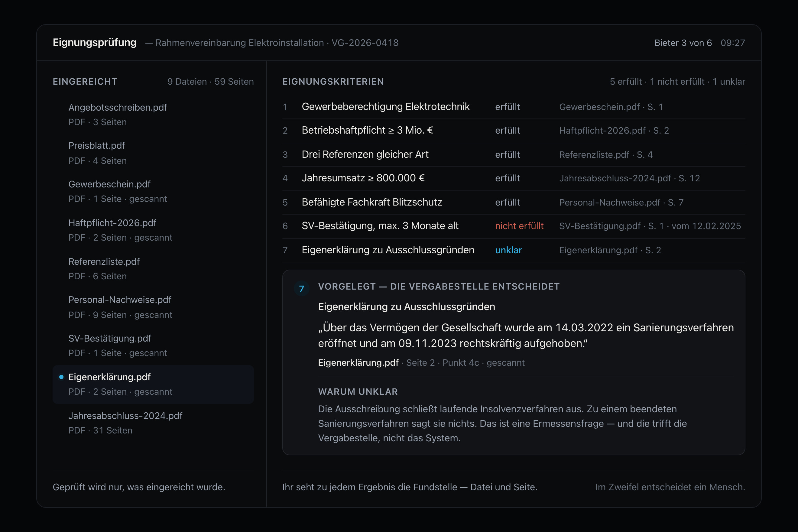The width and height of the screenshot is (798, 532).
Task: Open source Jahresabschluss-2024.pdf · S. 12
Action: pos(629,178)
